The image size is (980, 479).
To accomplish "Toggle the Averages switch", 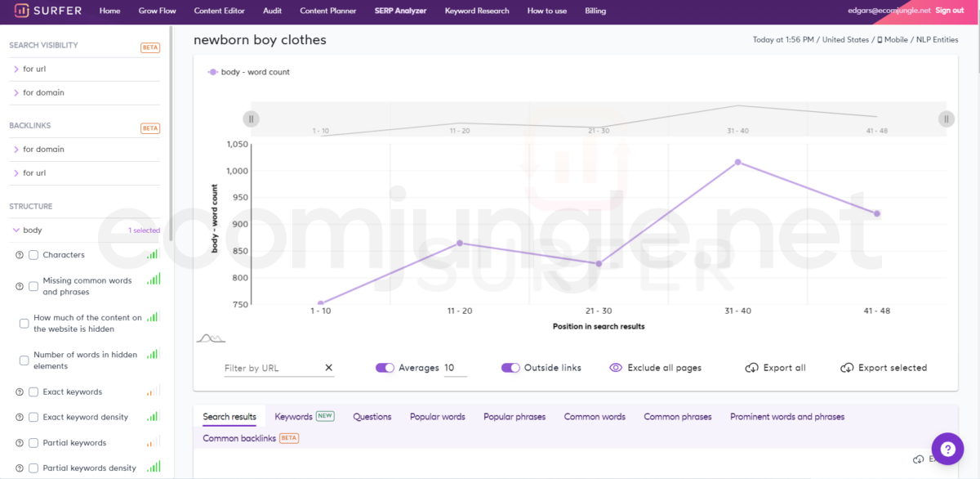I will (x=385, y=368).
